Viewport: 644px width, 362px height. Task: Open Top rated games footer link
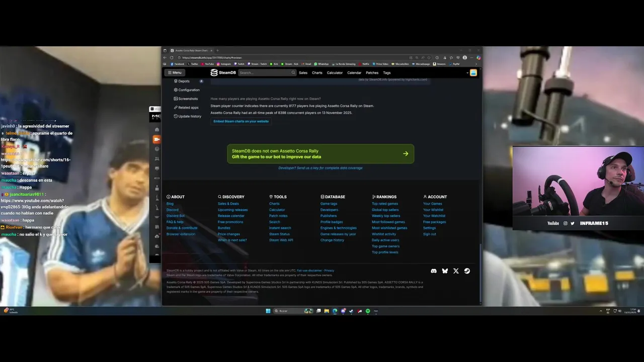pyautogui.click(x=385, y=204)
